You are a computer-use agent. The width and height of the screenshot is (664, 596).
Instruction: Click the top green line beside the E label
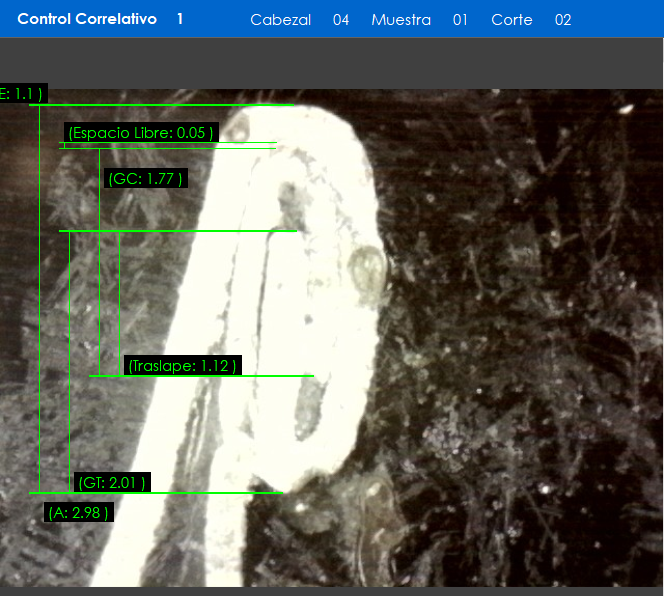point(160,104)
